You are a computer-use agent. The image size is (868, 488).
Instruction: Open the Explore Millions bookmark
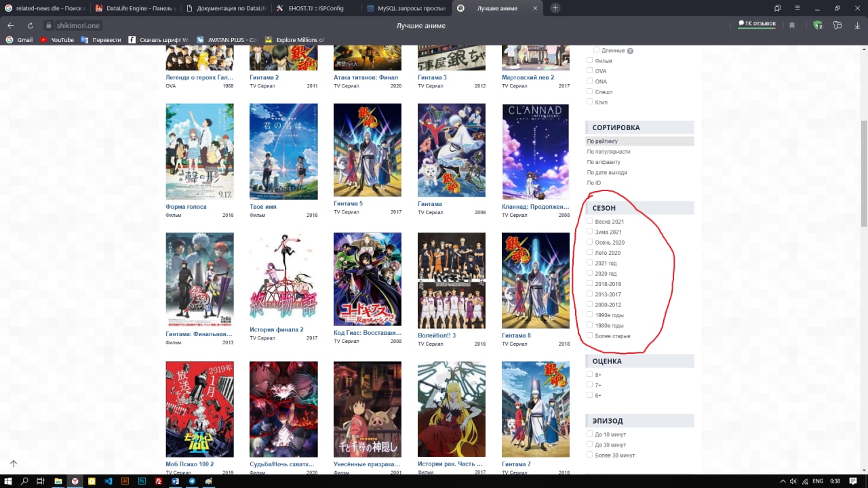[x=296, y=40]
